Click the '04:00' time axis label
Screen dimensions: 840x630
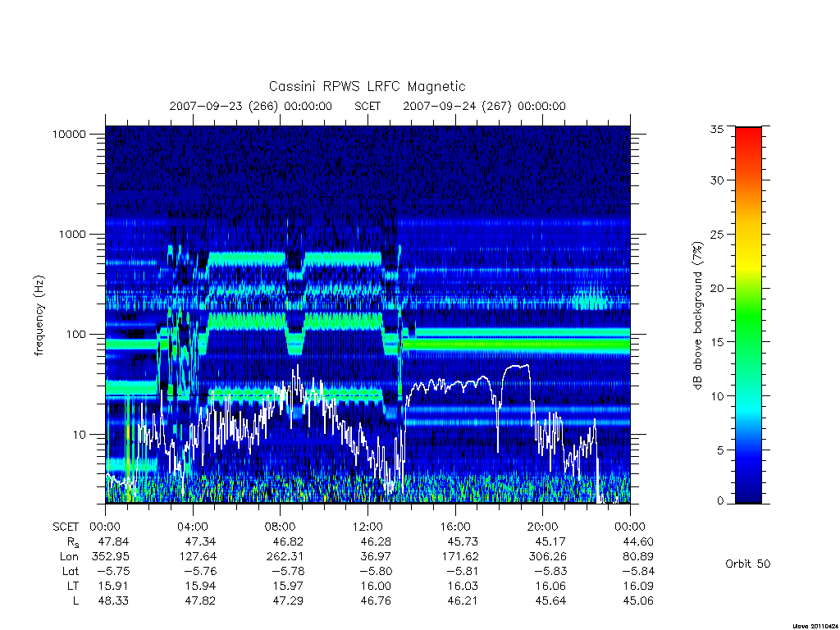(x=192, y=527)
